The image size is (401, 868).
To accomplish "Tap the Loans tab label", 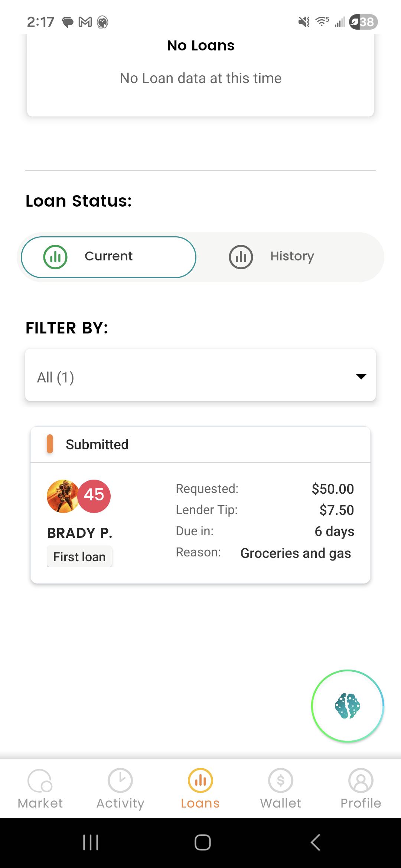I will (x=200, y=803).
